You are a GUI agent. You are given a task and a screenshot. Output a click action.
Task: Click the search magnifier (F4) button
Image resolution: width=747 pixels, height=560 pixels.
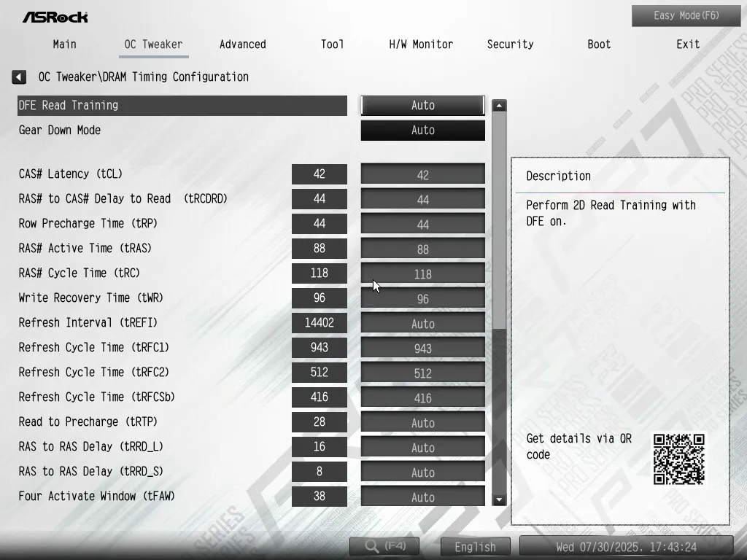coord(384,546)
